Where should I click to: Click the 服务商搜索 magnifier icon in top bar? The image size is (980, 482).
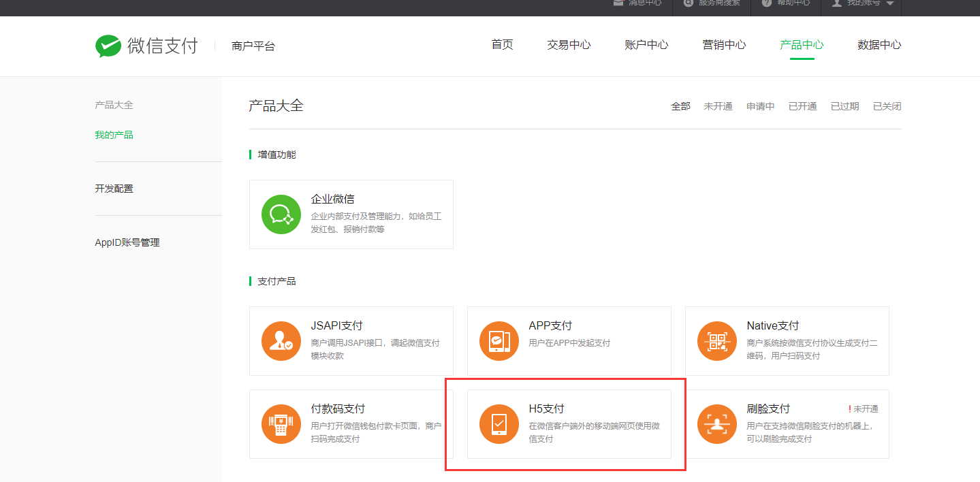(x=689, y=3)
